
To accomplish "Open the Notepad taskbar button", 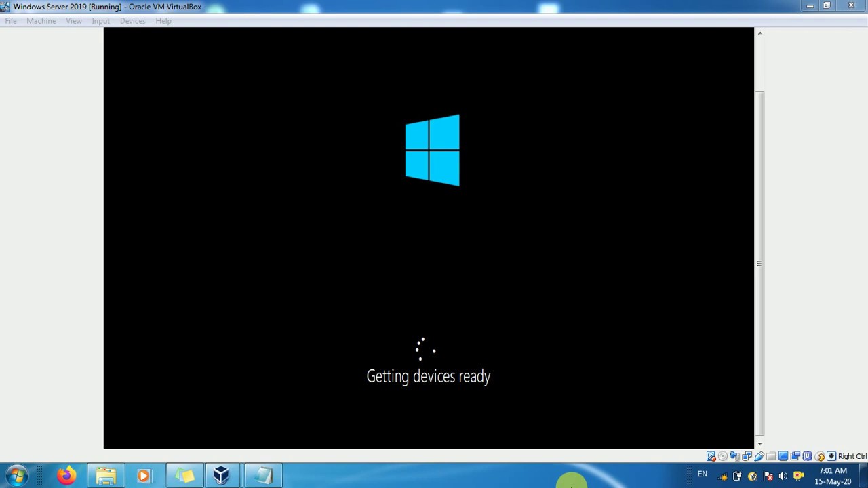I will 262,476.
